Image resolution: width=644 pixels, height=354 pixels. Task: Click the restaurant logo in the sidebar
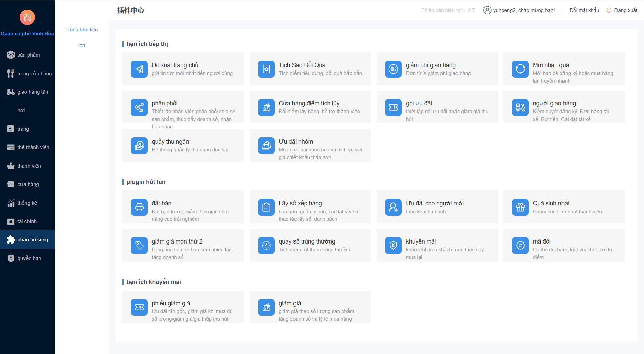pyautogui.click(x=27, y=17)
